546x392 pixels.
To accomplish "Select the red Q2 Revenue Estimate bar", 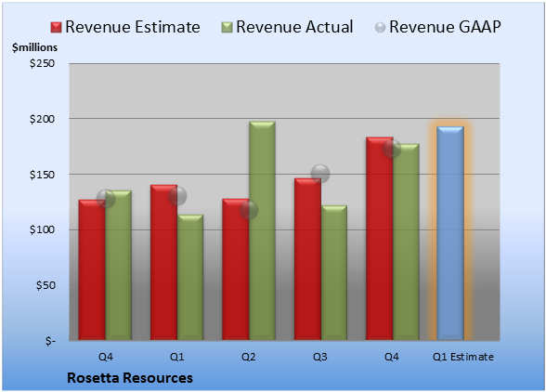I will tap(236, 269).
